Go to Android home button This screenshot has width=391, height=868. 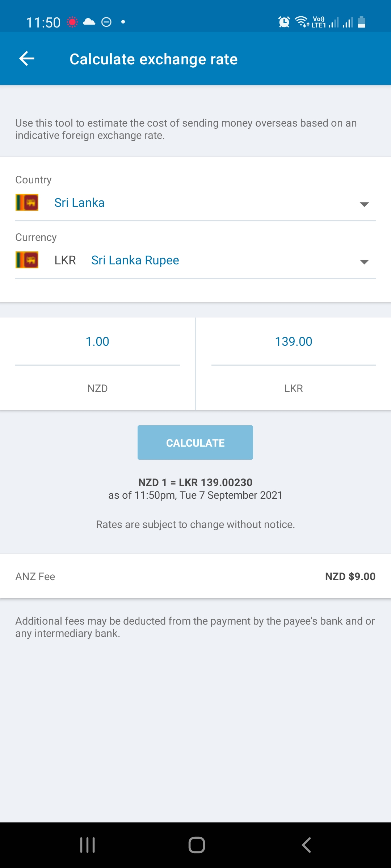[197, 845]
